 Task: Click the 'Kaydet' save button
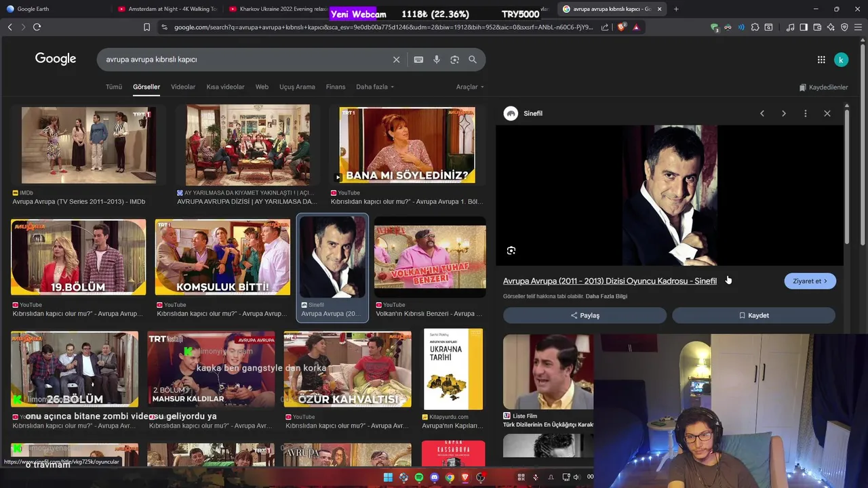point(753,315)
